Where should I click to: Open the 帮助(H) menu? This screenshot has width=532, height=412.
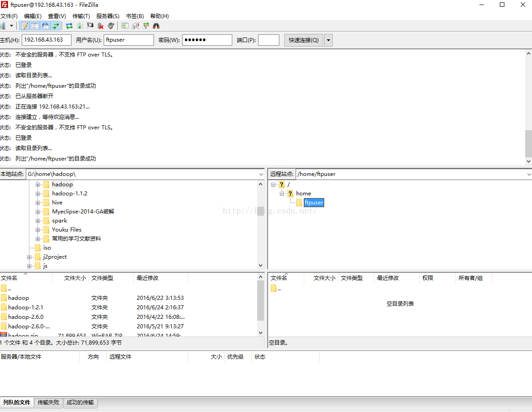[x=159, y=16]
